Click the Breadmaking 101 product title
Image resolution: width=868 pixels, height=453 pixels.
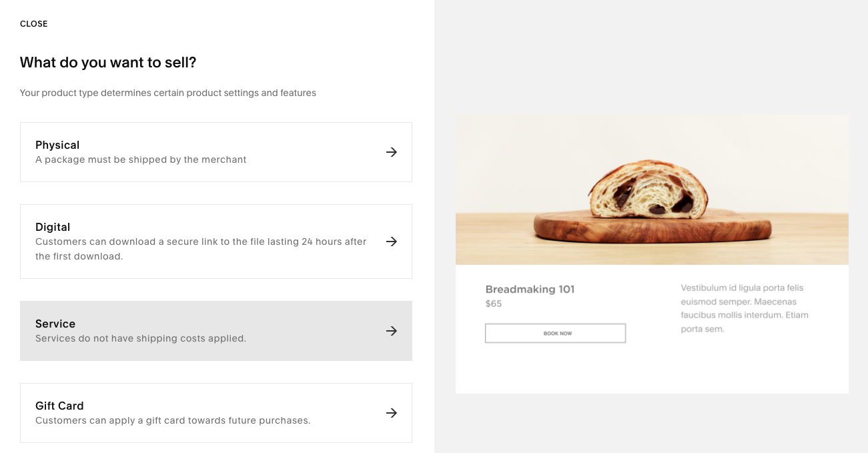pyautogui.click(x=530, y=289)
